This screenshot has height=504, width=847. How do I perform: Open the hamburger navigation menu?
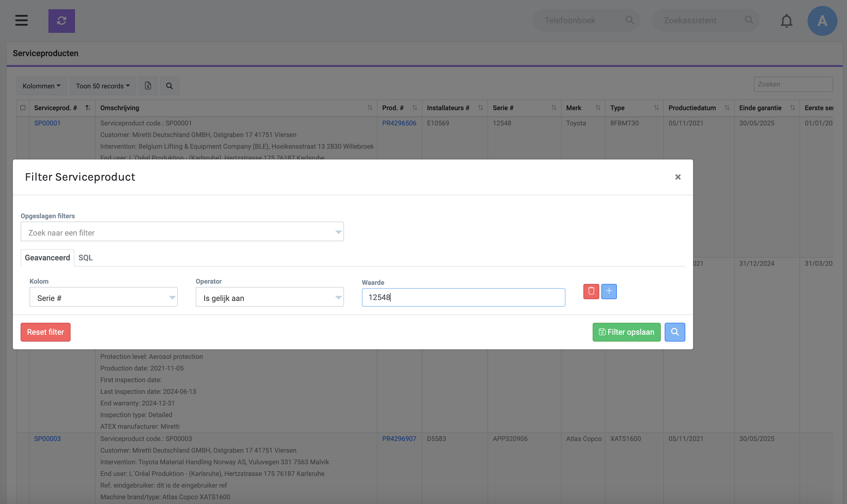click(x=22, y=20)
